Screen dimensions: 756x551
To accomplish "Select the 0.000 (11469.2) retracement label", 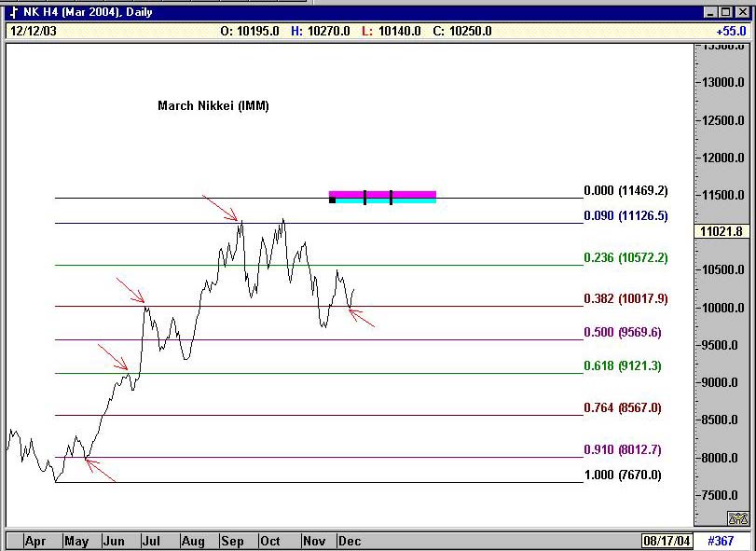I will pyautogui.click(x=625, y=191).
